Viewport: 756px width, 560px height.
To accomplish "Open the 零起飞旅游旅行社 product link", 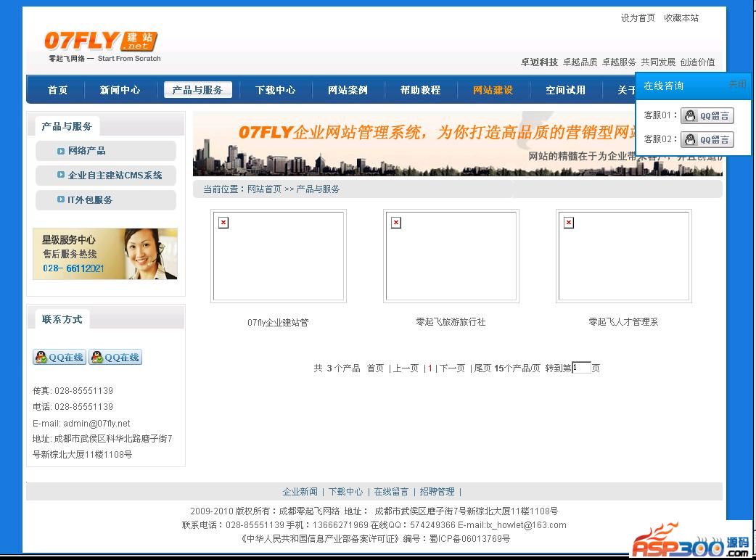I will click(451, 322).
